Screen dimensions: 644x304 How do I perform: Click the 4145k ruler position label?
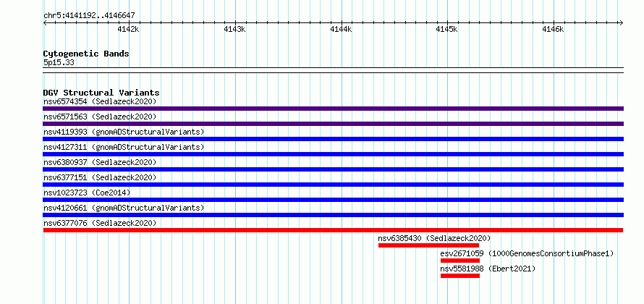[446, 29]
